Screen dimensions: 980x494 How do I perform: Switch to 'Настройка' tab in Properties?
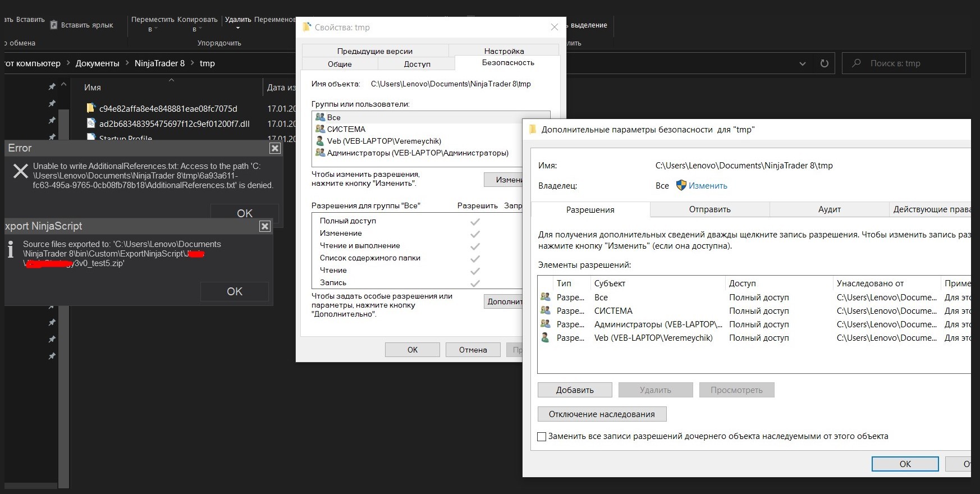(x=504, y=51)
